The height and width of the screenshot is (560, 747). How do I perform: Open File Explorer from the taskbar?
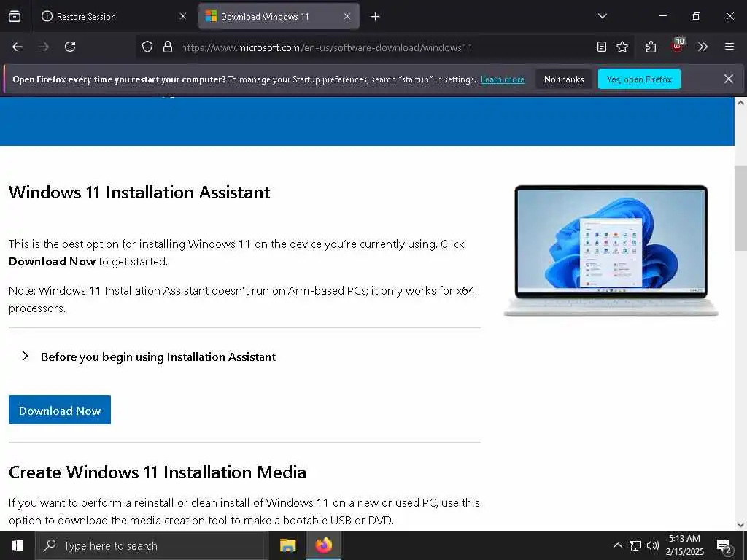point(287,545)
